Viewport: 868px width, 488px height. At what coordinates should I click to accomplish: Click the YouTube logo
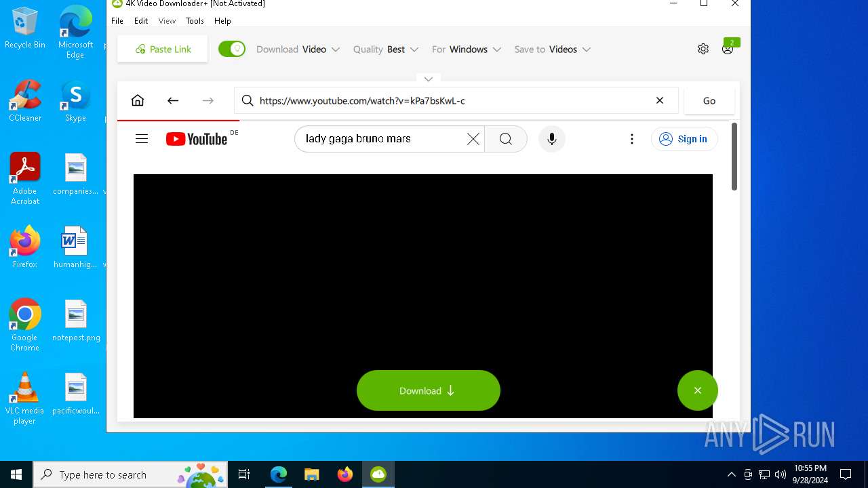tap(197, 139)
